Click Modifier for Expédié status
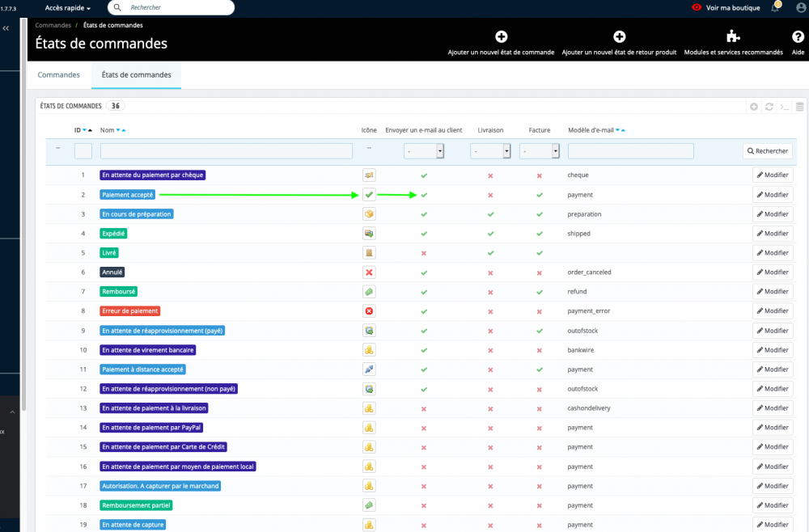Viewport: 809px width, 532px height. click(773, 234)
